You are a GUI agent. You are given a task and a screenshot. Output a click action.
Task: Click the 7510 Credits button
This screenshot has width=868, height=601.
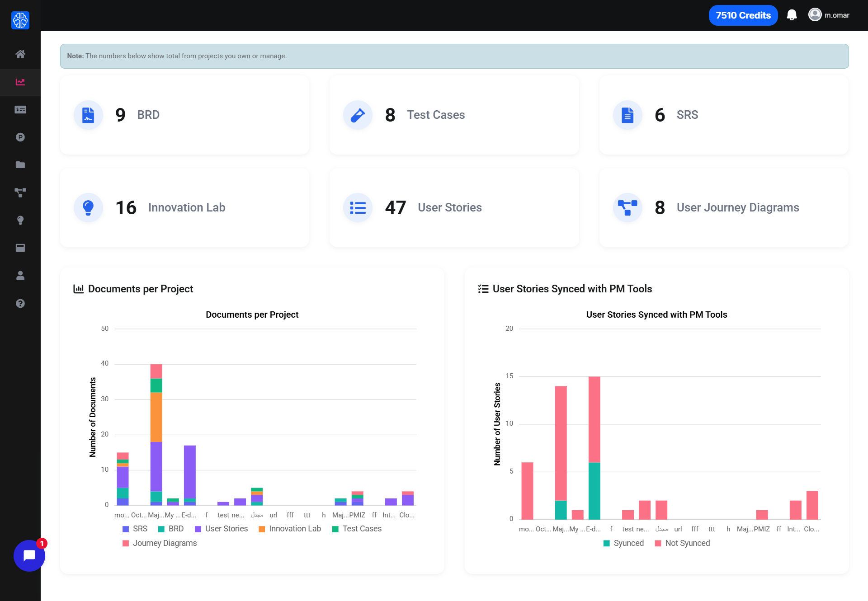[743, 15]
